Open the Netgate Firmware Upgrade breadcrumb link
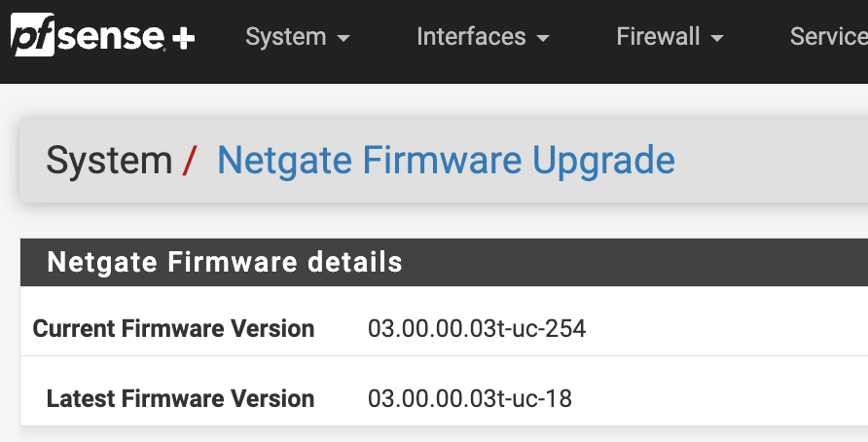 point(446,161)
